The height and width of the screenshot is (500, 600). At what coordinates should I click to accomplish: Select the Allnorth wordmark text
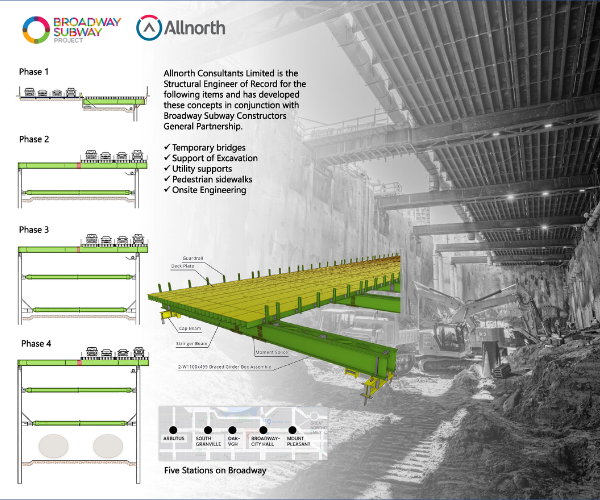pos(194,28)
